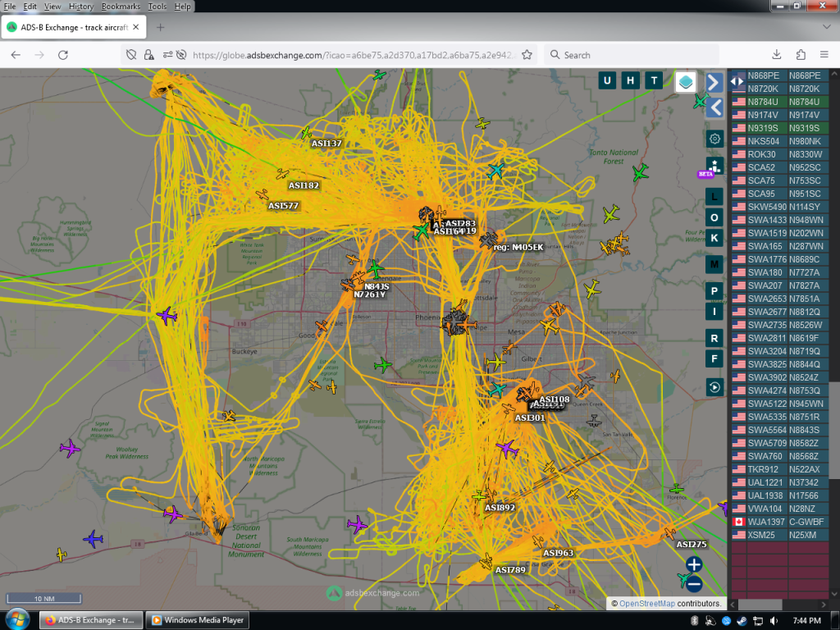This screenshot has height=630, width=840.
Task: Open volume control in system tray
Action: [774, 620]
